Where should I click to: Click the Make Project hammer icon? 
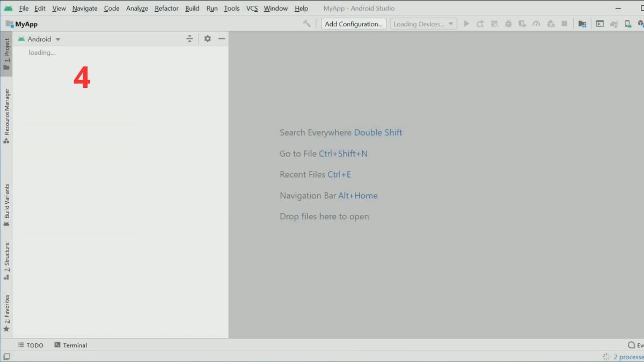click(x=307, y=24)
